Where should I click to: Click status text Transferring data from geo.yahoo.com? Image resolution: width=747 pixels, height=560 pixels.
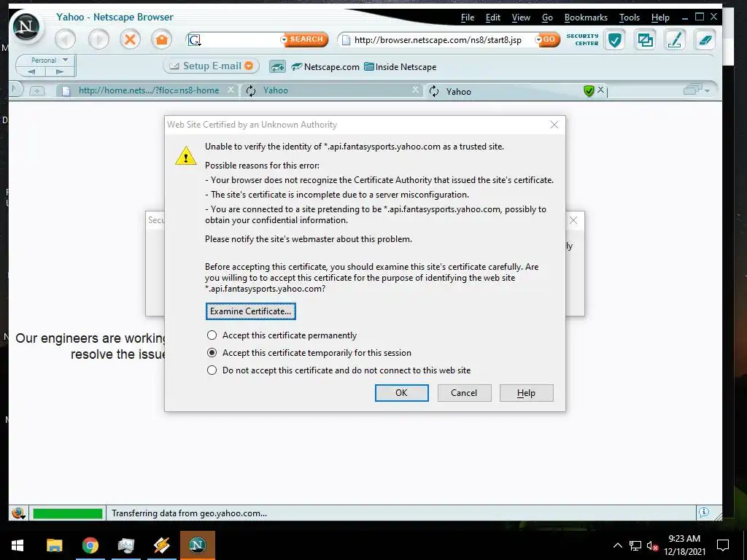click(189, 513)
